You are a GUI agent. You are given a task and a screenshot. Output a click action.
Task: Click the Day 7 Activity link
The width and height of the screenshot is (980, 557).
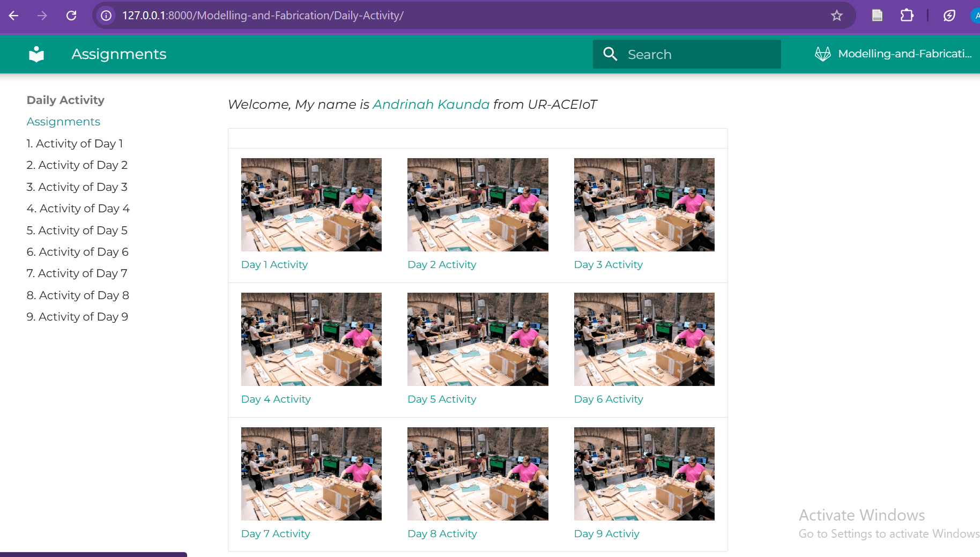tap(275, 534)
